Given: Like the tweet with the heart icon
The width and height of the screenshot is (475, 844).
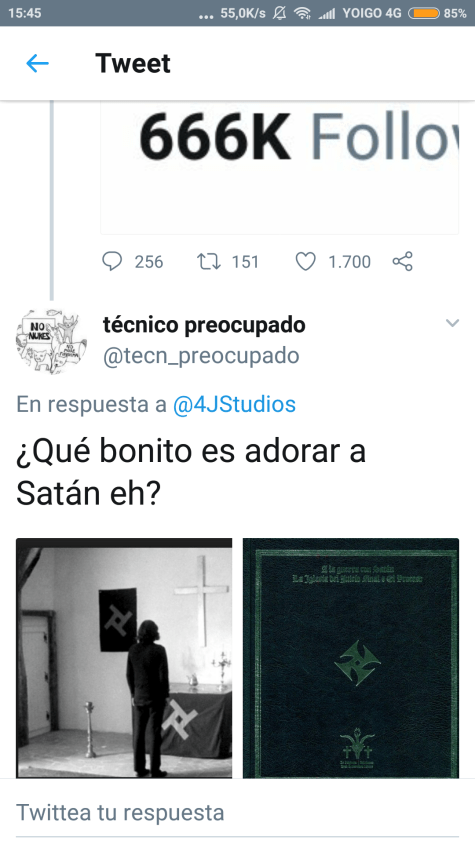Looking at the screenshot, I should point(305,262).
